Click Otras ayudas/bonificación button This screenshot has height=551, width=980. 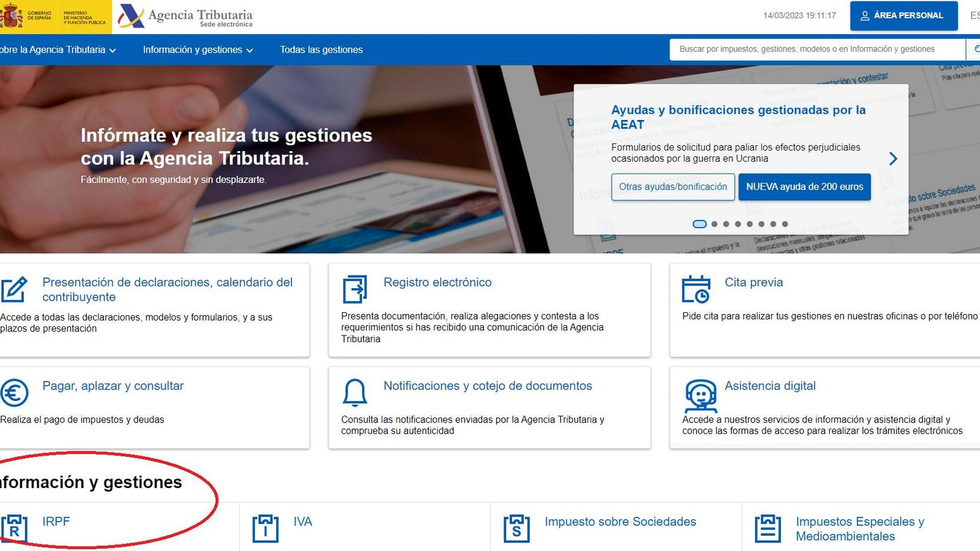point(673,187)
